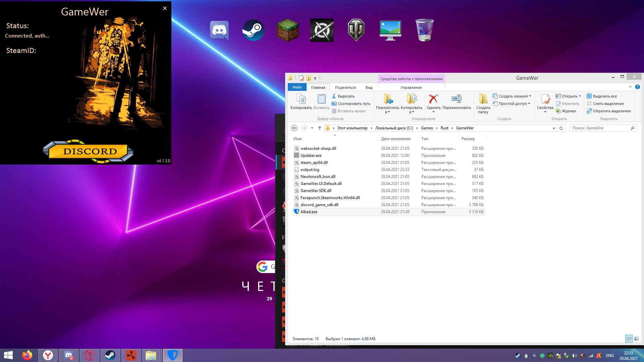The image size is (644, 362).
Task: Open Explorer help question mark icon
Action: [x=637, y=87]
